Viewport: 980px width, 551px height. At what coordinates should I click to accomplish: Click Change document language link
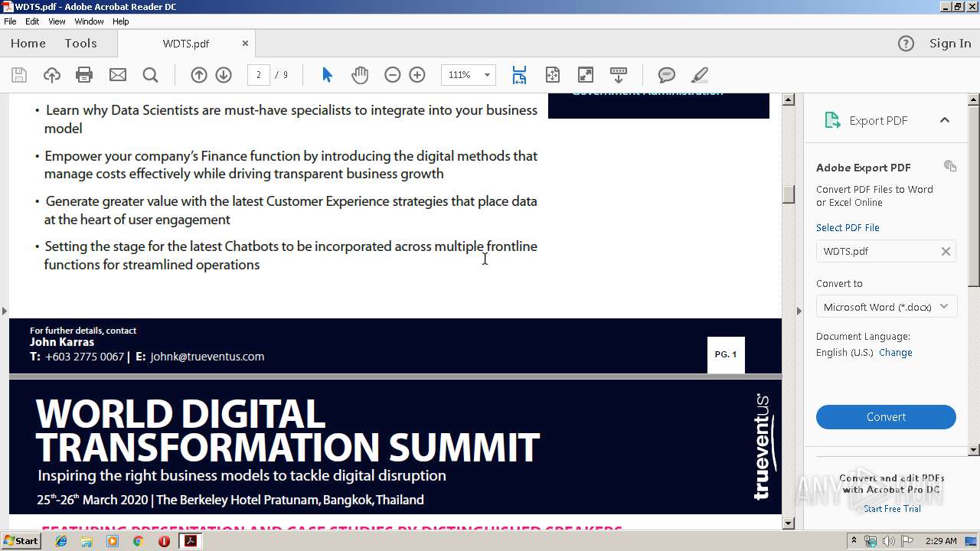point(896,353)
